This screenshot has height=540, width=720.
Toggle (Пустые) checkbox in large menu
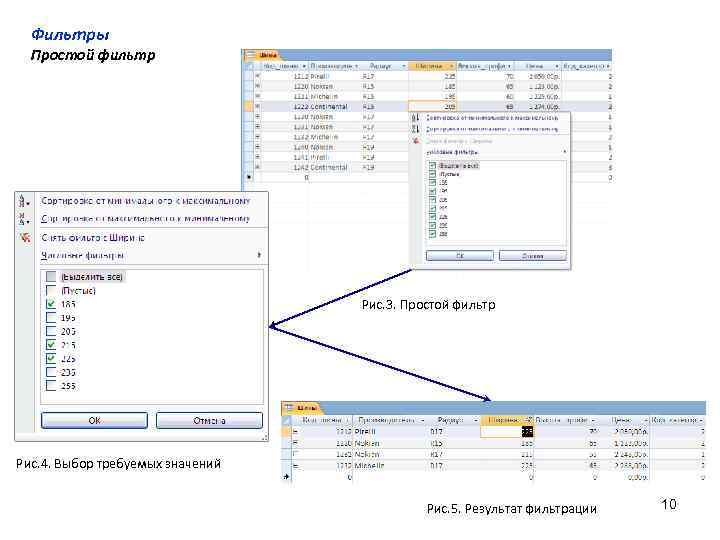click(51, 290)
